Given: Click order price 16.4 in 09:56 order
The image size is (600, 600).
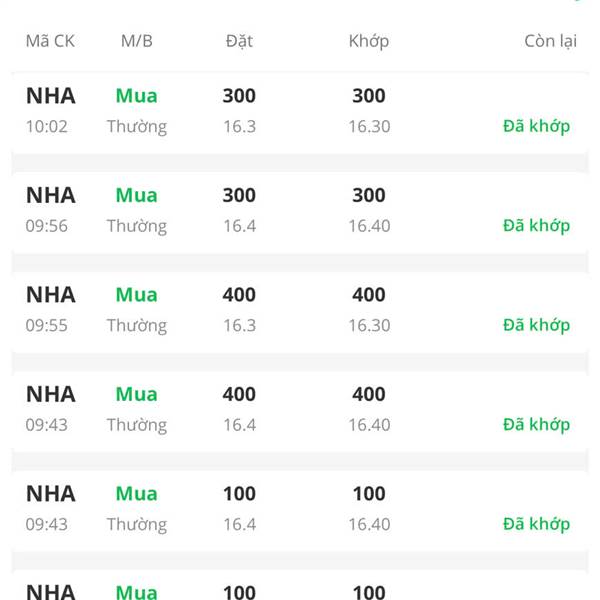Looking at the screenshot, I should point(240,226).
